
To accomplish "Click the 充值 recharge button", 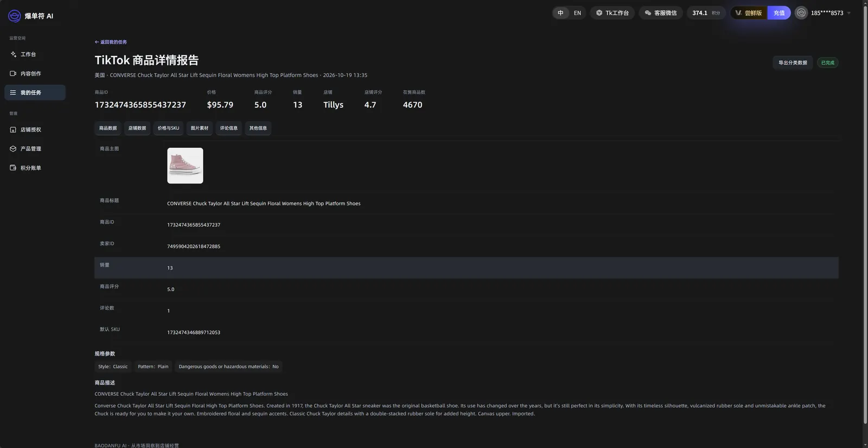I will (779, 12).
